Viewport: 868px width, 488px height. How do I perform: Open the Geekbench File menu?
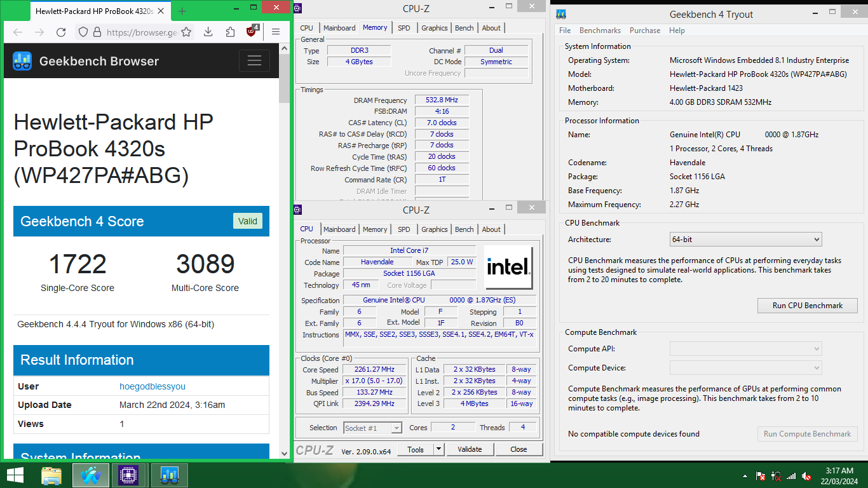565,30
